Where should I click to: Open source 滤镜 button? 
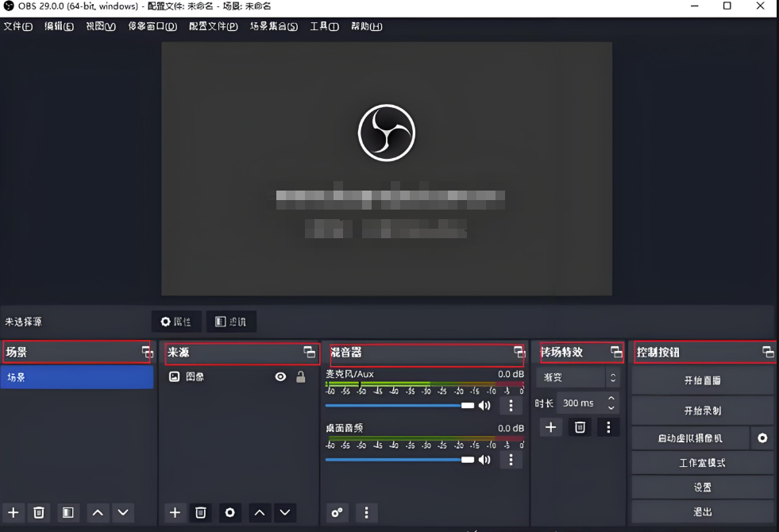(232, 322)
